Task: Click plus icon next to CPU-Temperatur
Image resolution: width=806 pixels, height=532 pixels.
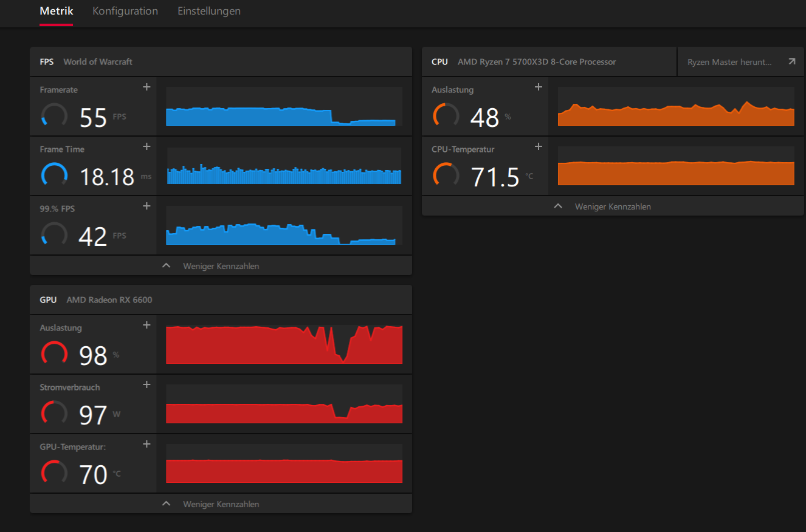Action: [x=538, y=146]
